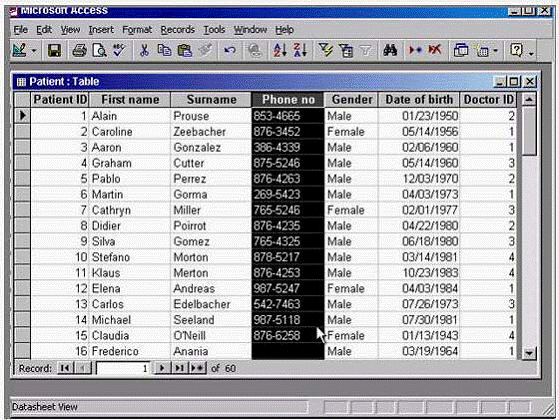The image size is (559, 420).
Task: Expand the toolbar options arrow beside Help
Action: click(531, 52)
